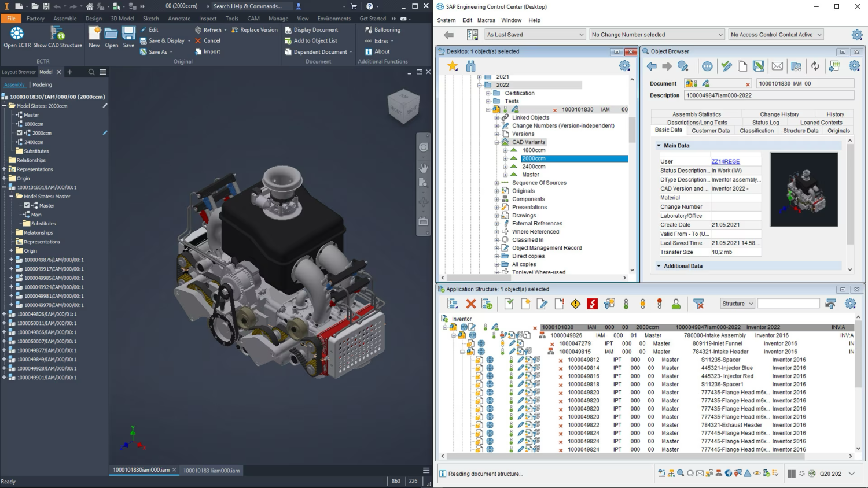Click the pan hand tool in the viewport navigation bar
The width and height of the screenshot is (868, 488).
[x=424, y=168]
